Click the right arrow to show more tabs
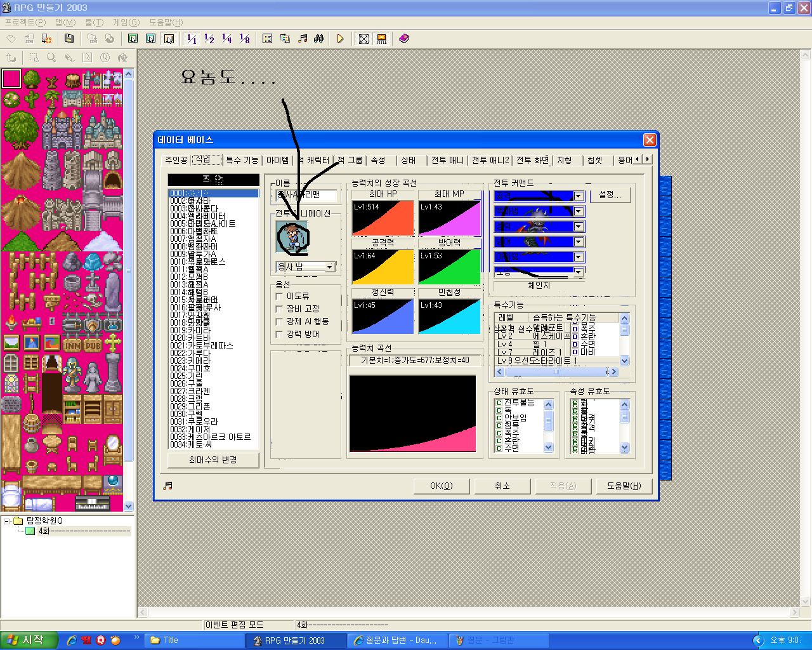This screenshot has width=812, height=650. (x=647, y=159)
